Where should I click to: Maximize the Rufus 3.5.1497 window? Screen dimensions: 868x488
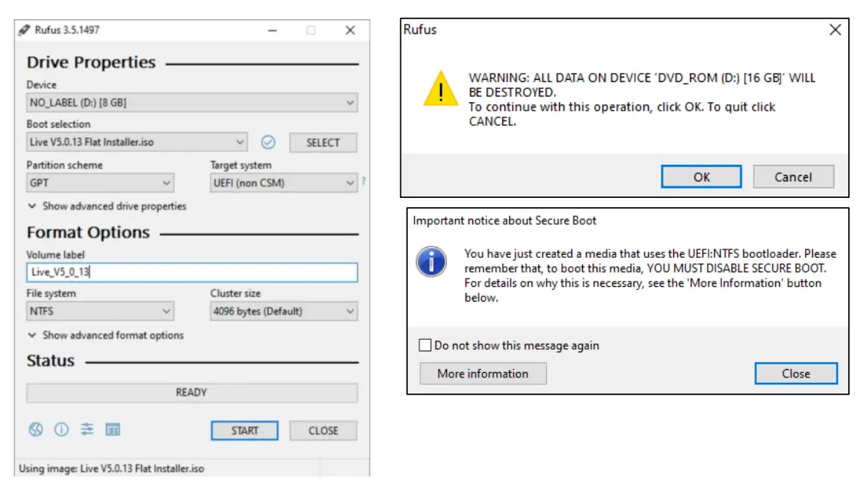(311, 30)
